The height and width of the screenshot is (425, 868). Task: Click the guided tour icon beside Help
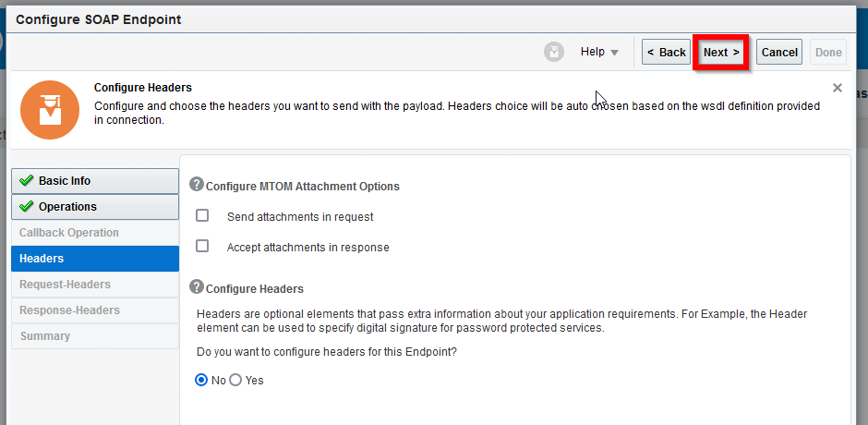(553, 52)
